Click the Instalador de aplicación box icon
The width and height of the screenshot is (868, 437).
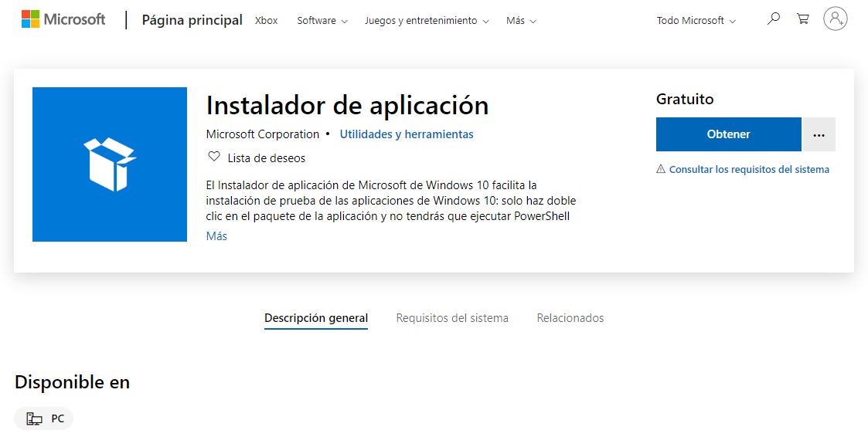(x=110, y=164)
